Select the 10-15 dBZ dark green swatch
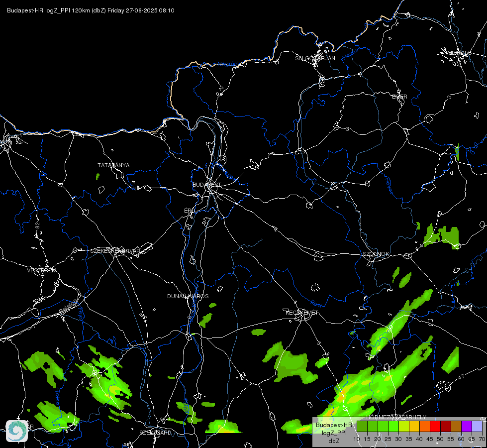This screenshot has height=448, width=487. (x=362, y=426)
